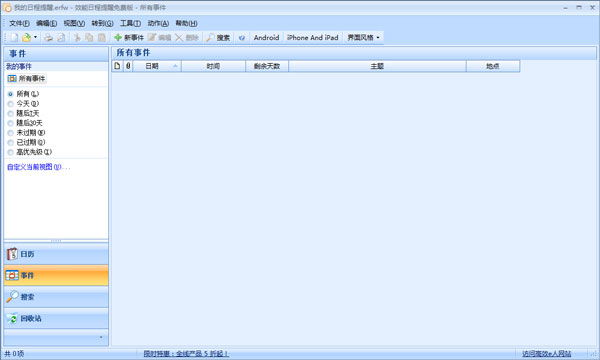The height and width of the screenshot is (360, 600).
Task: Maximize the application window
Action: pyautogui.click(x=579, y=8)
